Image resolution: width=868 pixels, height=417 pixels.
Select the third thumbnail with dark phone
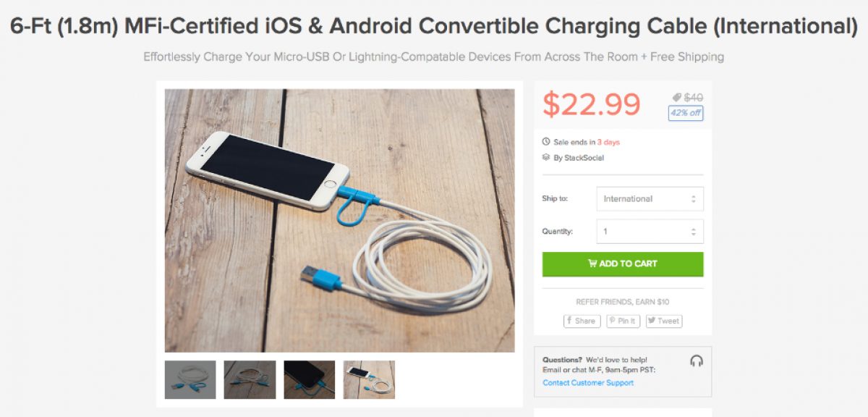pyautogui.click(x=309, y=379)
